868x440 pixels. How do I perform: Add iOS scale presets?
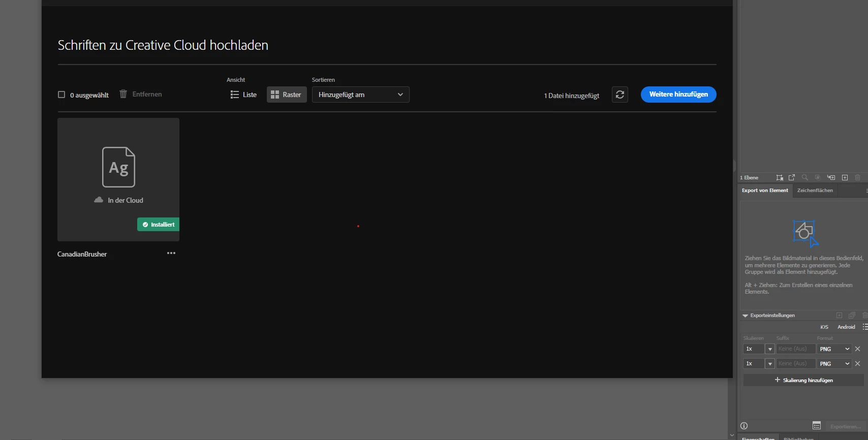pos(824,327)
